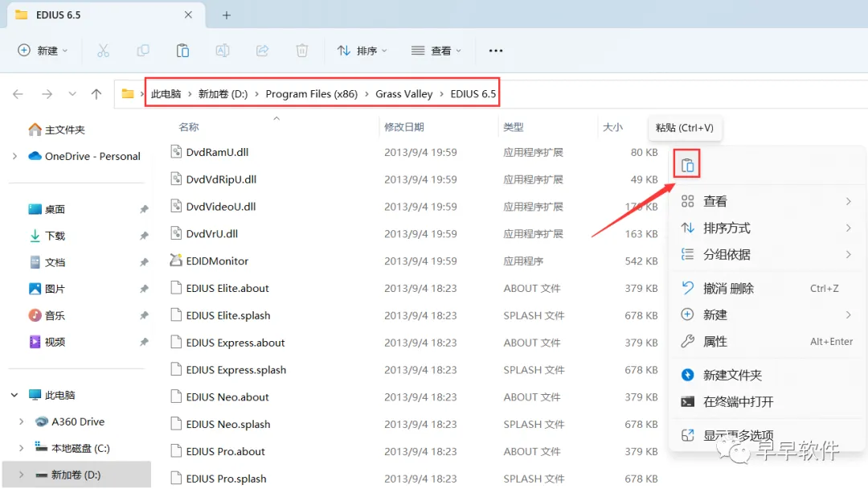868x489 pixels.
Task: Click the Share icon in toolbar
Action: [262, 51]
